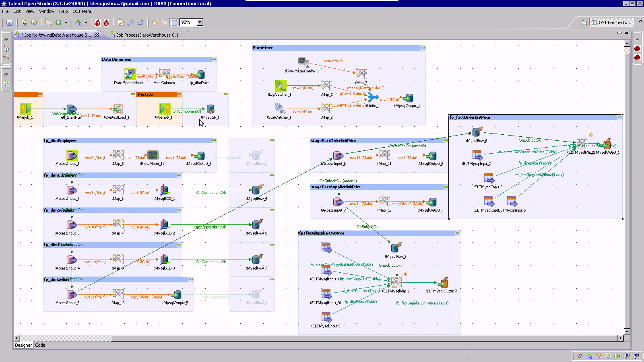Collapse the FlowMeter subjob
The height and width of the screenshot is (362, 644).
click(423, 48)
